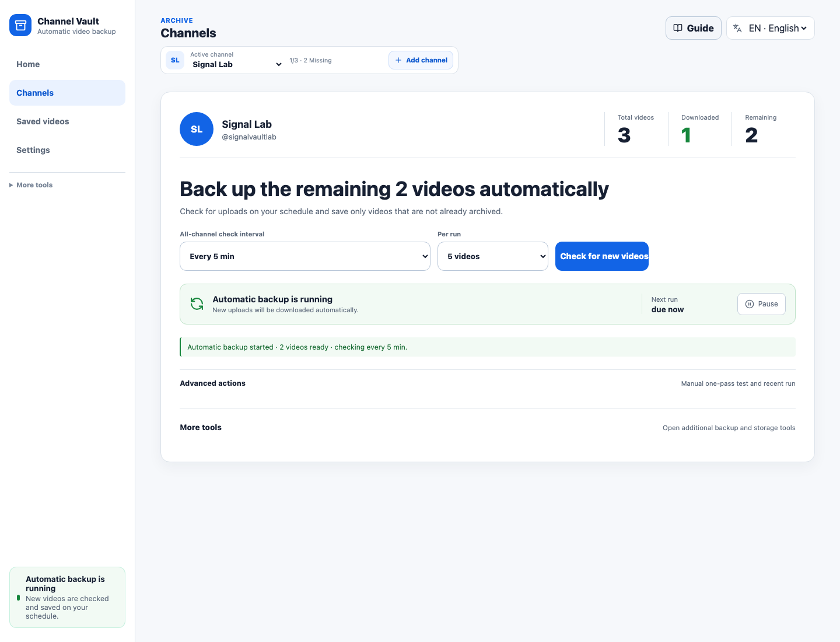Click 'Automatic backup is running' banner title

272,299
